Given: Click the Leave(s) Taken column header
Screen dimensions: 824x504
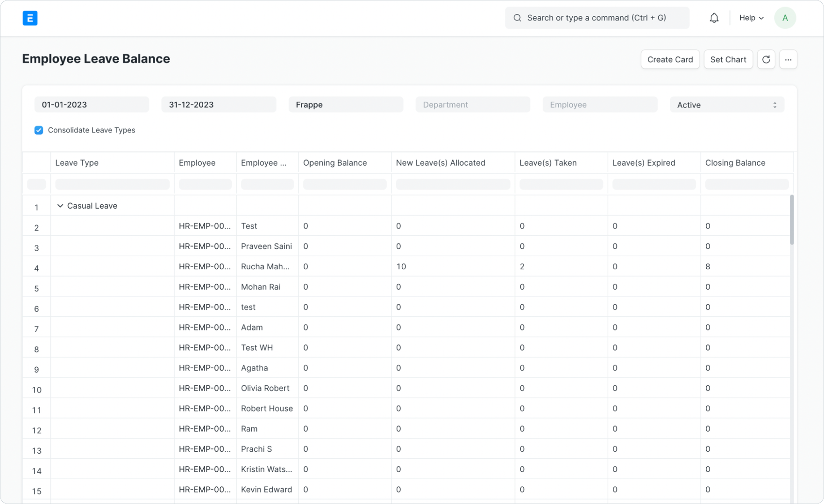Looking at the screenshot, I should 561,163.
